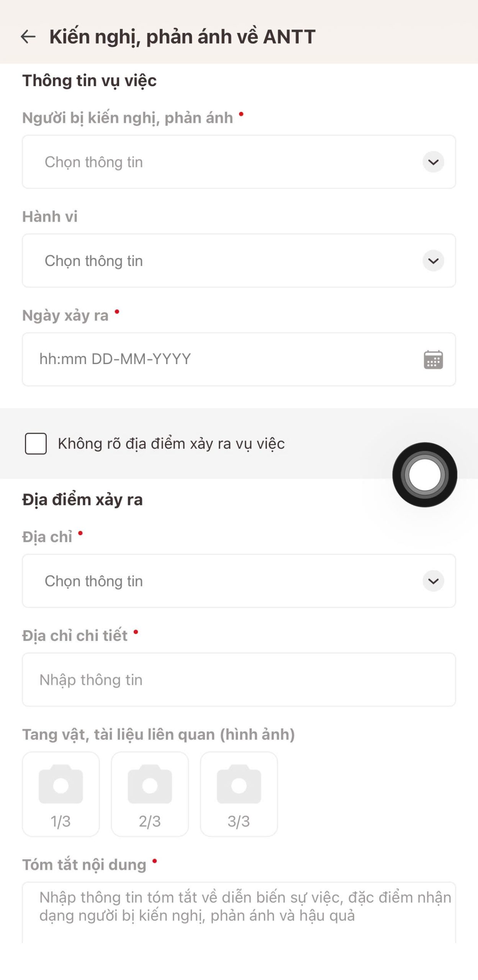
Task: Tap the first camera upload slot 1/3
Action: coord(61,794)
